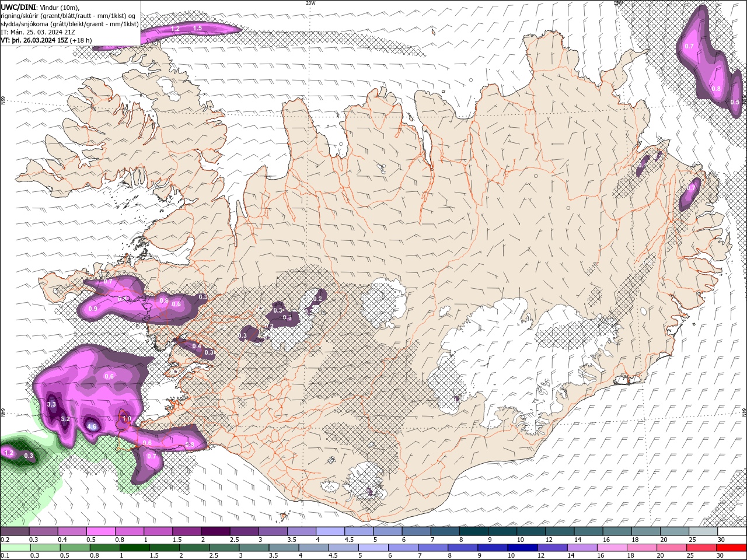Click the '1.2' value beside 1.5 in pink band
The width and height of the screenshot is (747, 560).
175,29
